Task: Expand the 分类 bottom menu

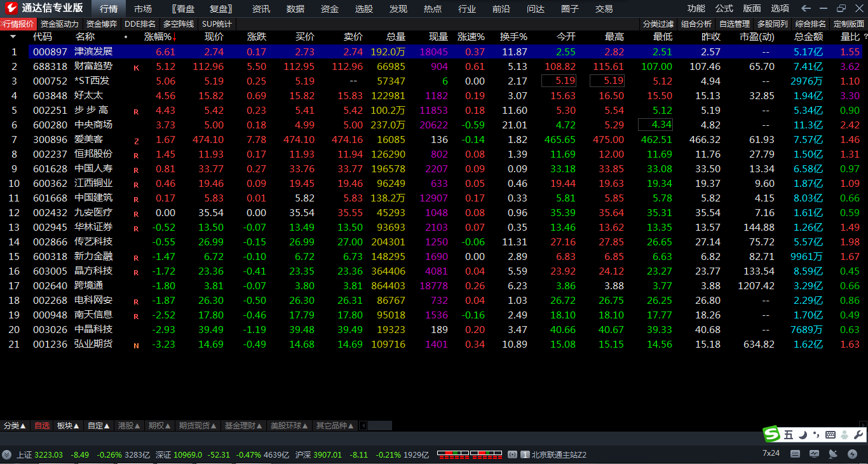Action: 15,426
